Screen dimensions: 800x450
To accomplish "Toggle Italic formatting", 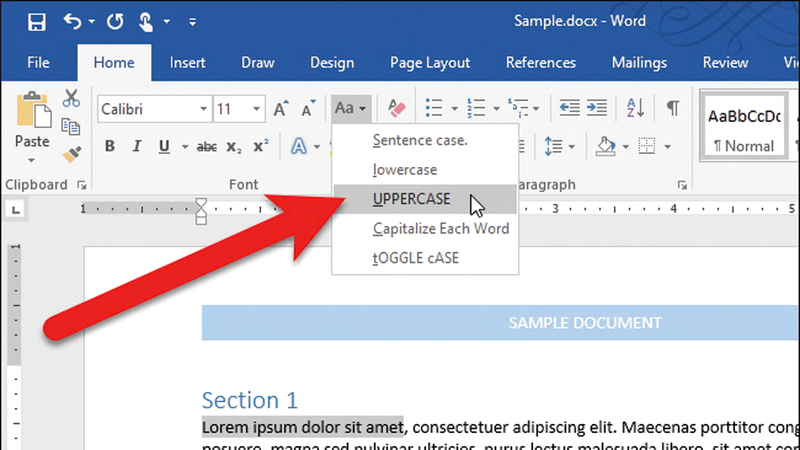I will tap(137, 146).
